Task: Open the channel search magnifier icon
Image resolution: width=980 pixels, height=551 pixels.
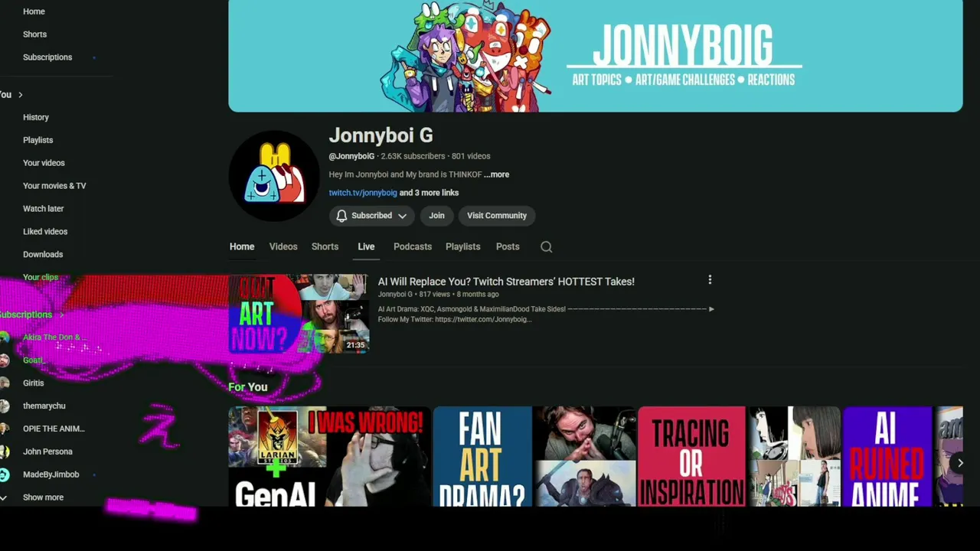Action: tap(546, 246)
